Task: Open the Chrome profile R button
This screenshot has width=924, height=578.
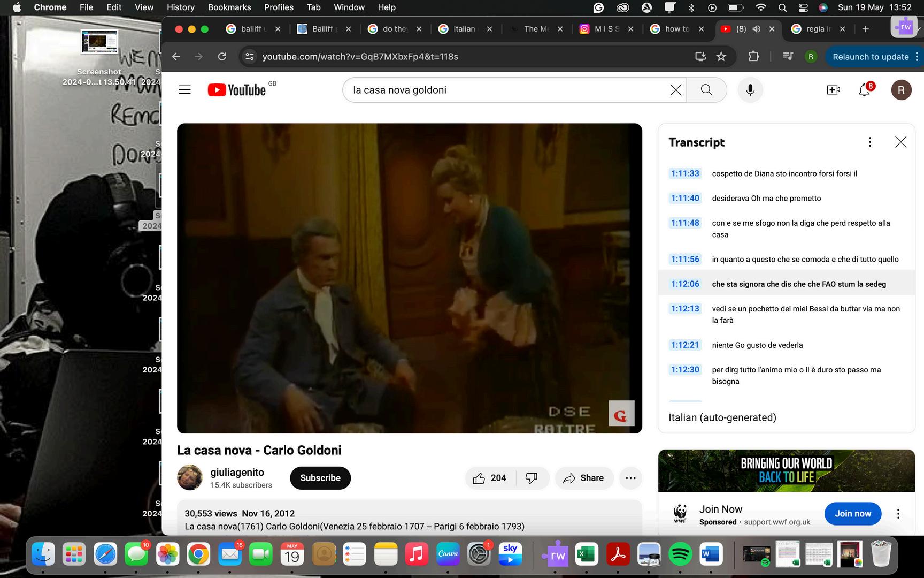Action: point(811,57)
